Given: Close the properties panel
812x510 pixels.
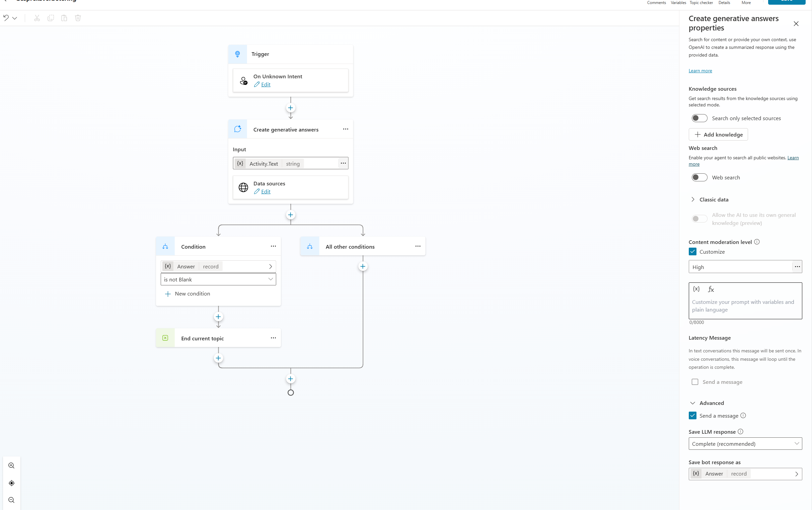Looking at the screenshot, I should pyautogui.click(x=796, y=24).
